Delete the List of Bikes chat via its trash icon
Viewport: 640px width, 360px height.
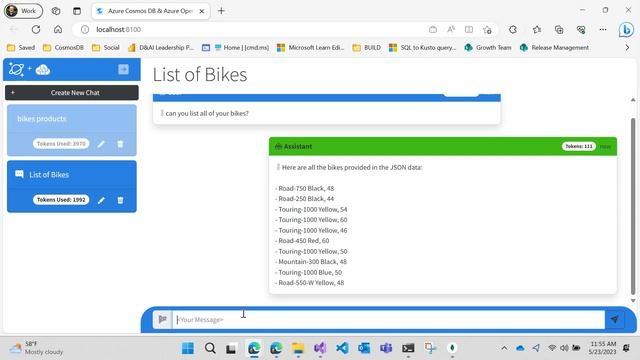(x=120, y=200)
